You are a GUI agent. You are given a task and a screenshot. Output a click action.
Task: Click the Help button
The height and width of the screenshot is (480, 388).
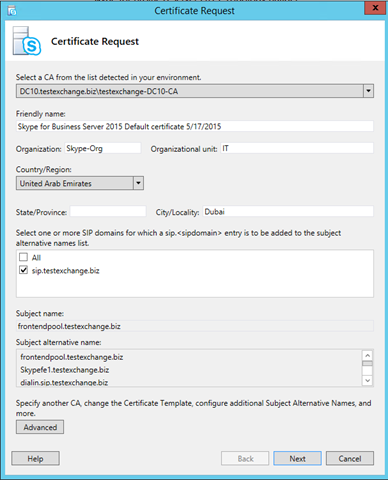click(35, 459)
